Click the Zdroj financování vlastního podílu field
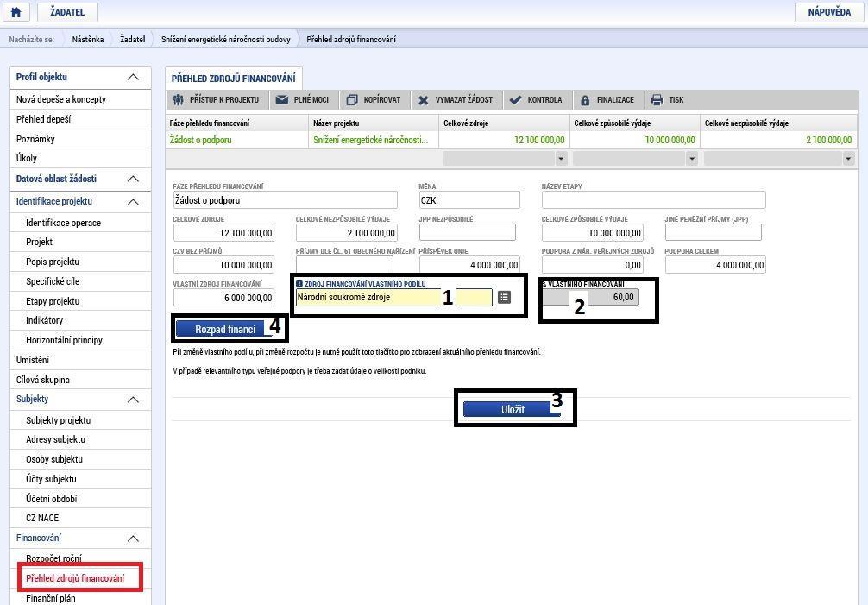The width and height of the screenshot is (868, 605). click(394, 297)
